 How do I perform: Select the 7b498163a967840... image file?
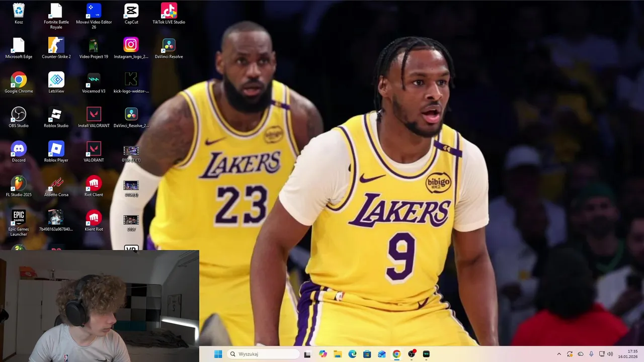tap(56, 221)
